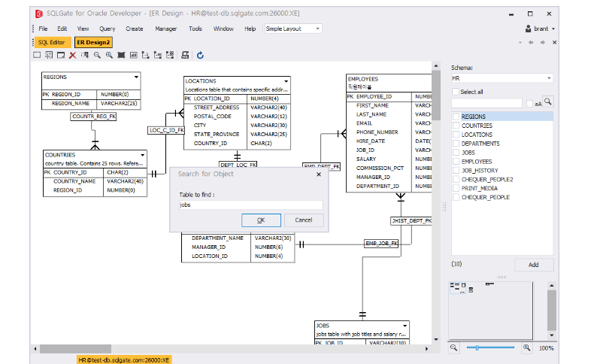Open the File menu

[x=43, y=29]
